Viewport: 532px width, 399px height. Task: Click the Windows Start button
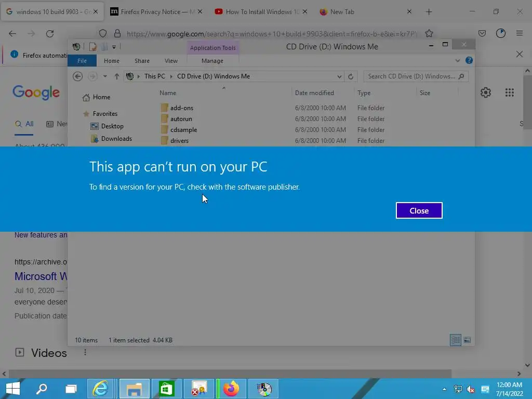click(x=13, y=389)
